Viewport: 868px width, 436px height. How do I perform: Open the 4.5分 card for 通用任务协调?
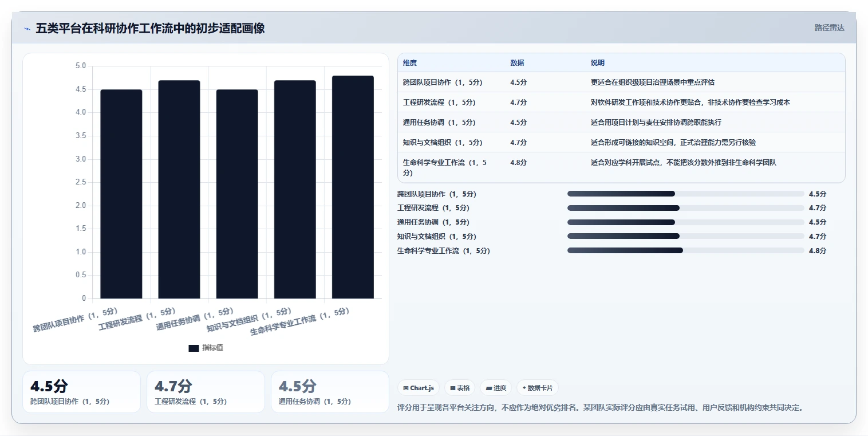330,392
